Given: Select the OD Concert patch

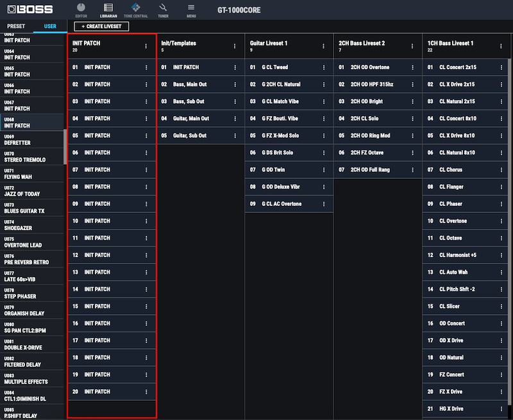Looking at the screenshot, I should point(466,324).
